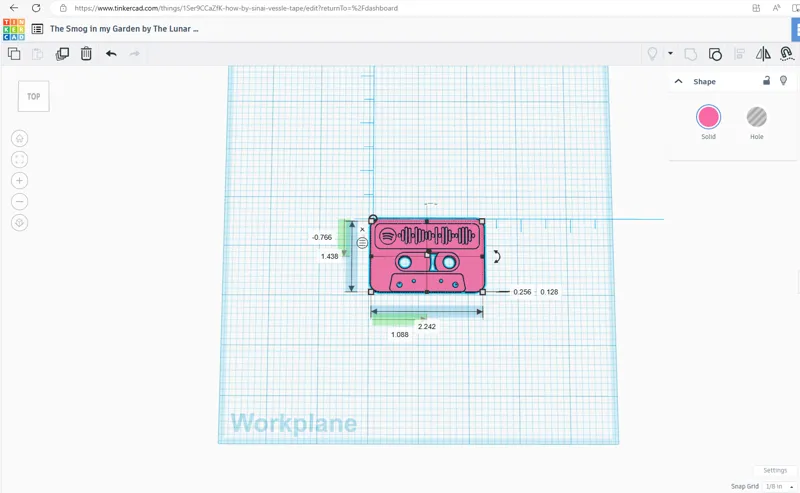Image resolution: width=800 pixels, height=493 pixels.
Task: Zoom out with the minus button
Action: (x=19, y=202)
